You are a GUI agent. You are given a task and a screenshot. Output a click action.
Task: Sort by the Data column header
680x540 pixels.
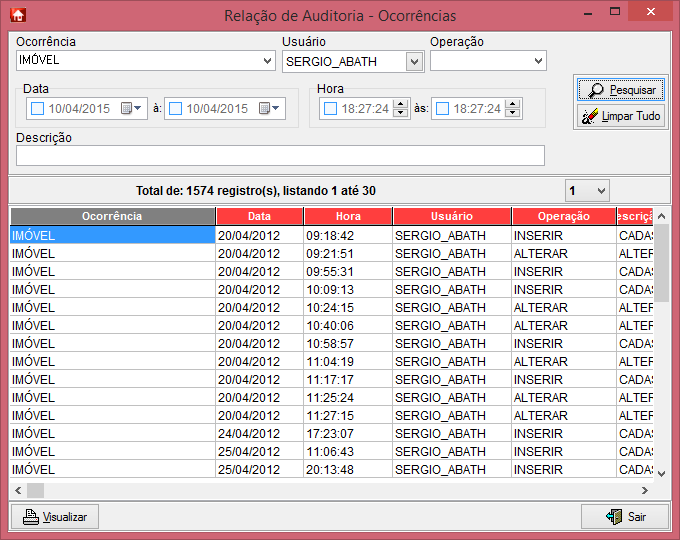(259, 216)
